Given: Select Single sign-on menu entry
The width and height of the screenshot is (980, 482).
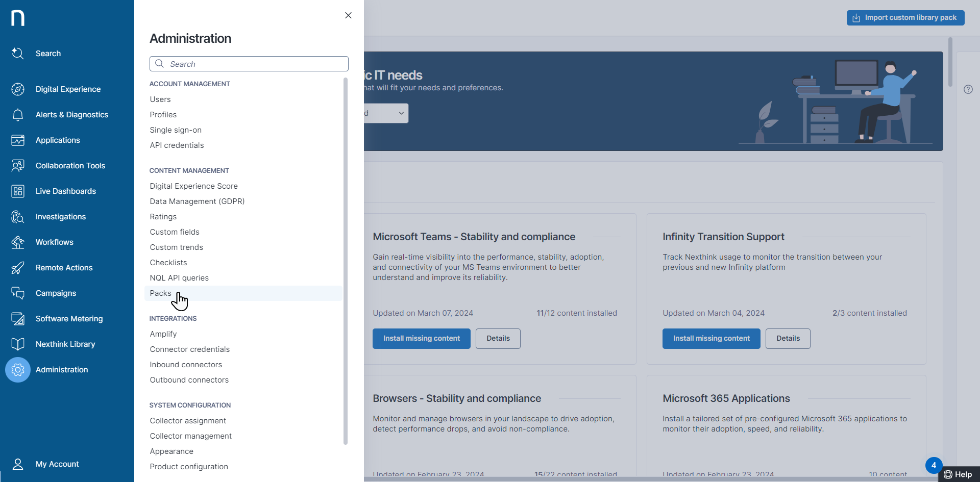Looking at the screenshot, I should [x=176, y=130].
